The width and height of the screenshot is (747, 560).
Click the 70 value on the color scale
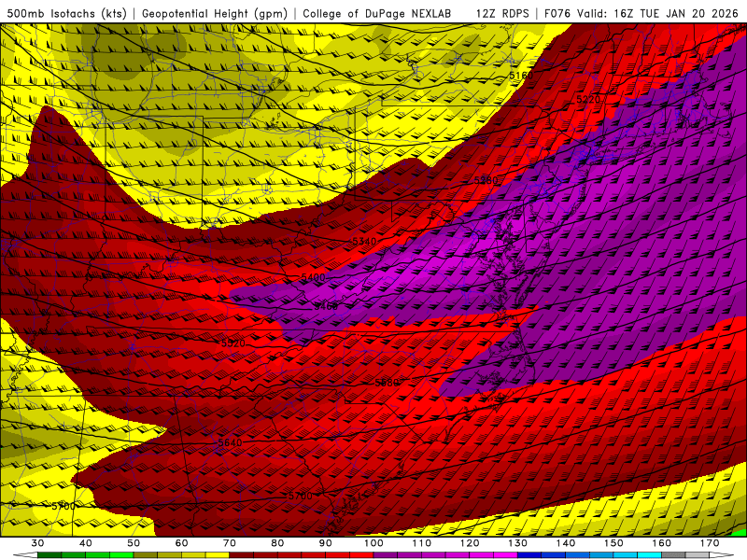[230, 543]
